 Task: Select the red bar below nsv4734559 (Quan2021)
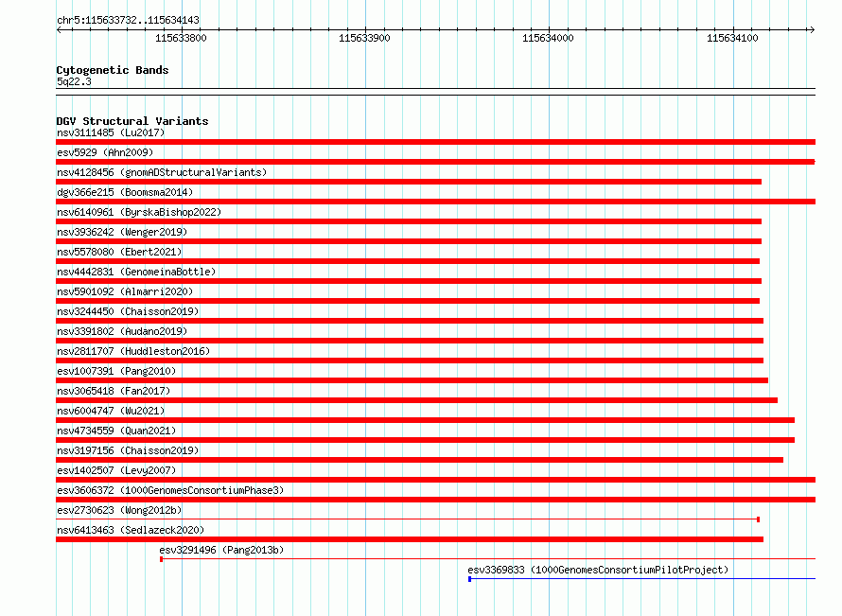426,440
